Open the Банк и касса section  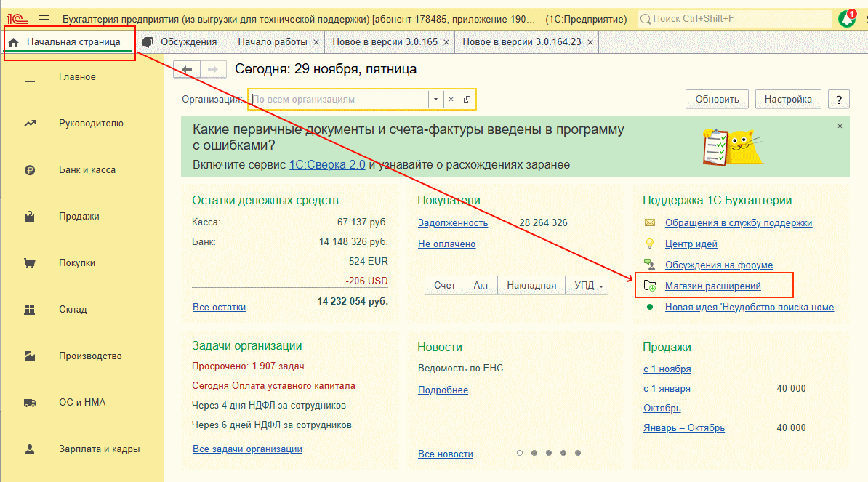pos(87,170)
